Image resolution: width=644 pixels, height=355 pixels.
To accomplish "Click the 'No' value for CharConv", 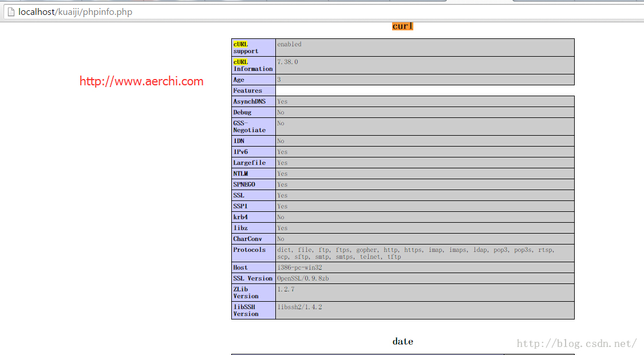I will tap(280, 239).
